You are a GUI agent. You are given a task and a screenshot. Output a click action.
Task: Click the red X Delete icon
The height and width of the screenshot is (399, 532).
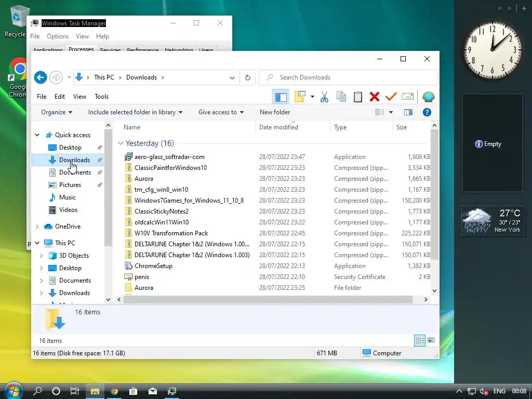pos(375,97)
